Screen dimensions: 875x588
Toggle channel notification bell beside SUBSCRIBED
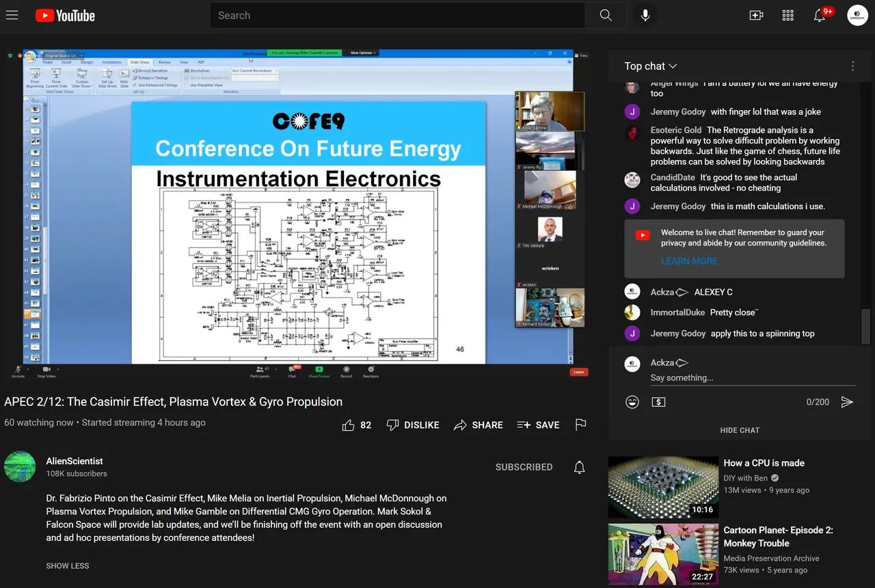coord(579,467)
